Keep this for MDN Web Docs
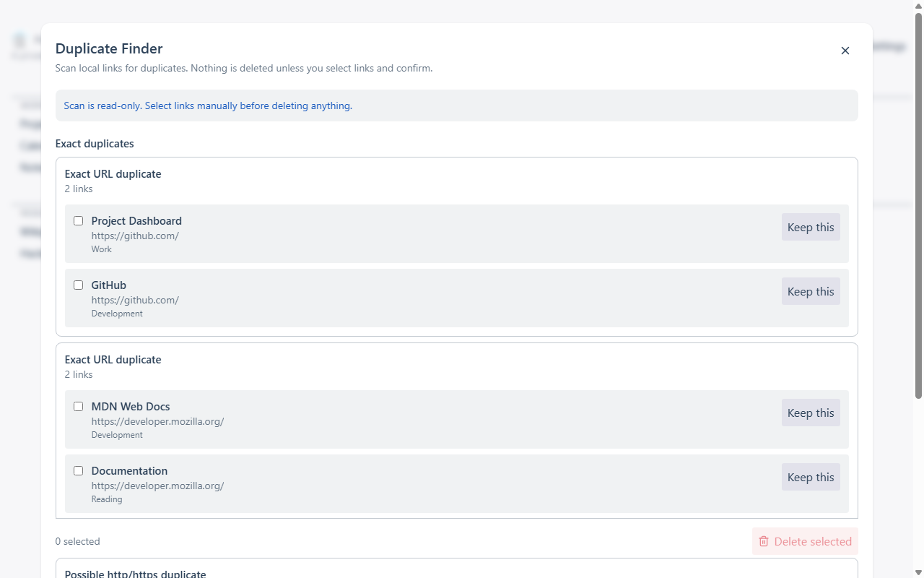Image resolution: width=924 pixels, height=578 pixels. tap(811, 413)
